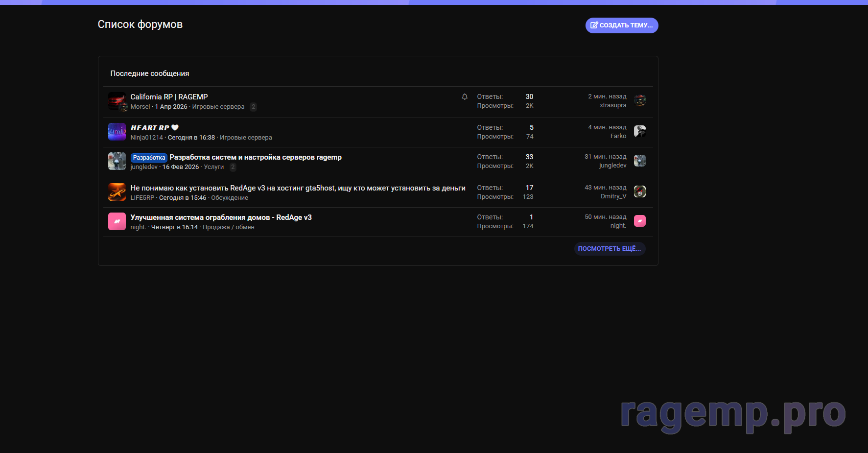Go to 'Продажа / обмен' category link

click(x=228, y=227)
